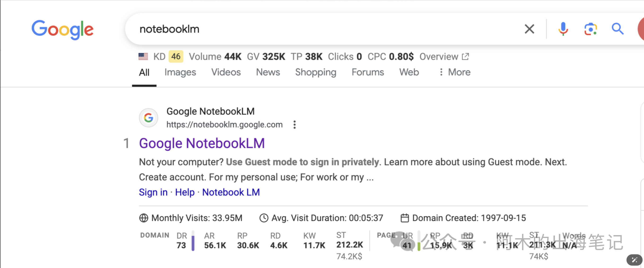Click the magic wand icon at bottom right
The height and width of the screenshot is (268, 644).
click(x=634, y=260)
